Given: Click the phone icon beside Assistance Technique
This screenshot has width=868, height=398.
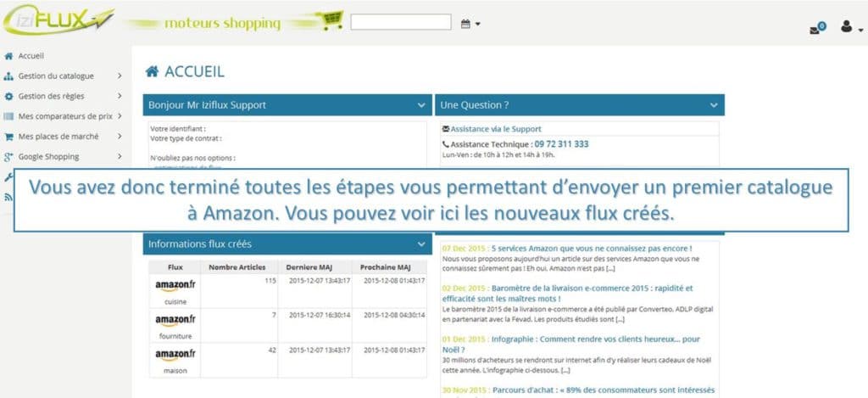Looking at the screenshot, I should tap(446, 144).
